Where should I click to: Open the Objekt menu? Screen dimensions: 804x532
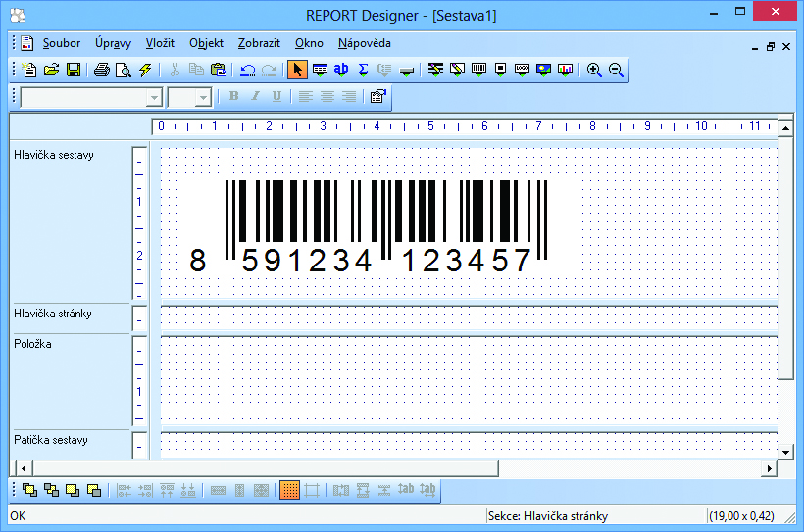coord(206,43)
